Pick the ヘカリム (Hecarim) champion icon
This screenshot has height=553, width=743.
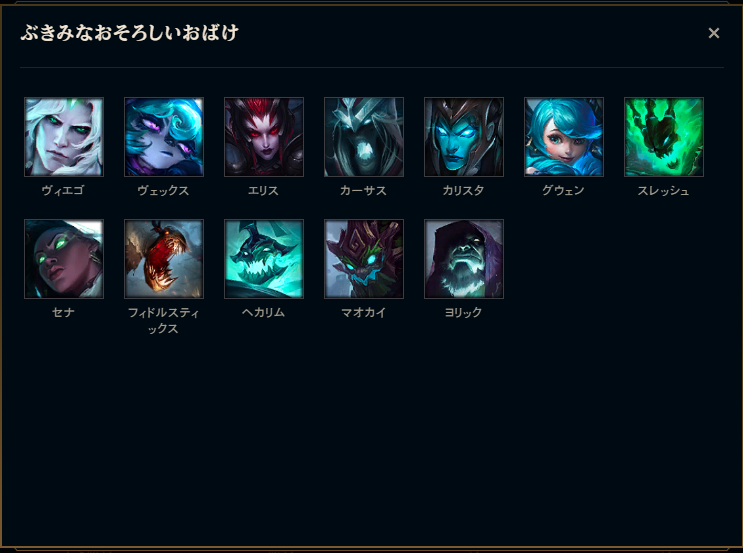point(264,259)
